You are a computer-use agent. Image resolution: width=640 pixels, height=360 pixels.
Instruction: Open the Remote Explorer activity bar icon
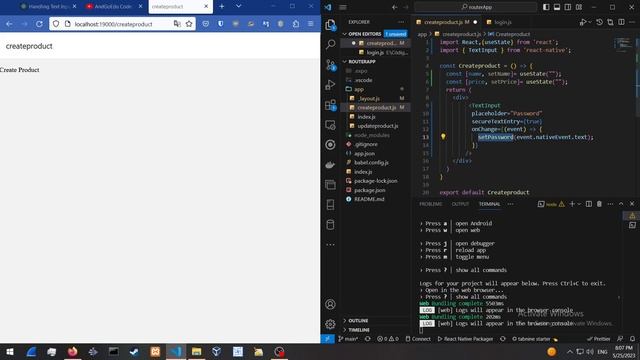(x=330, y=125)
